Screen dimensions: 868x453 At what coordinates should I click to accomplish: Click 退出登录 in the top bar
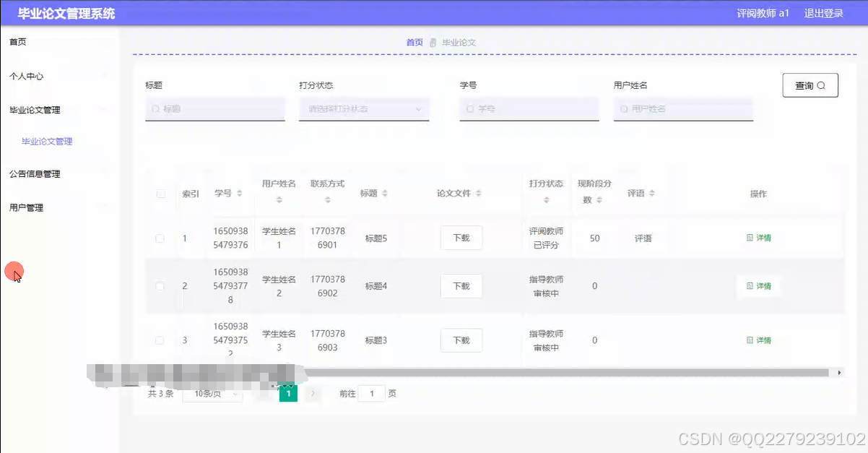[x=823, y=13]
